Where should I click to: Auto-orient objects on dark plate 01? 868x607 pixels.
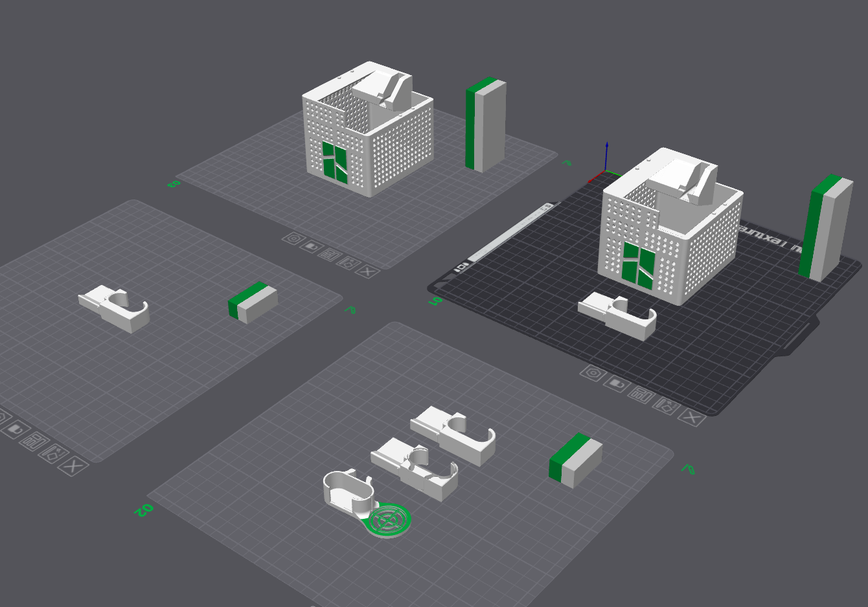point(667,406)
